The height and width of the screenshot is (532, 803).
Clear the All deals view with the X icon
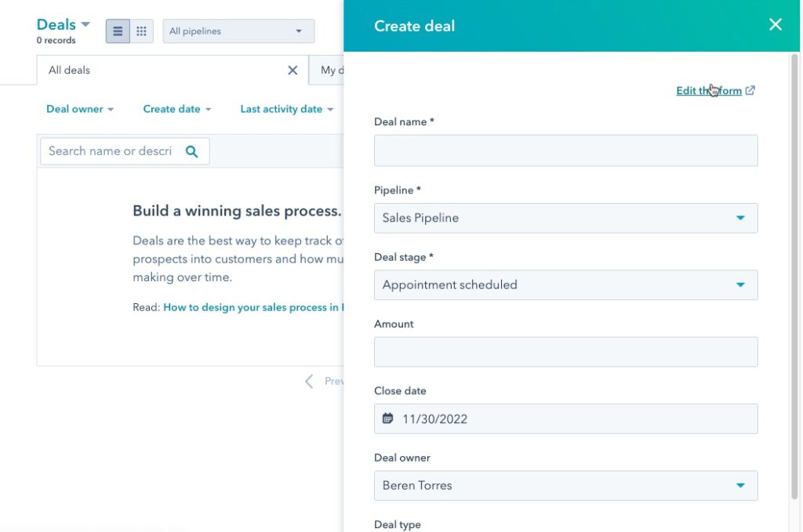click(292, 70)
